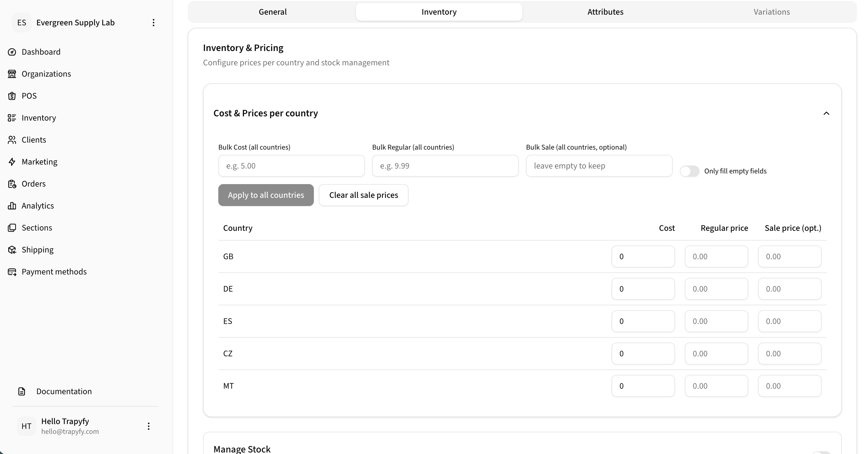
Task: Click the Inventory list icon in sidebar
Action: point(12,118)
